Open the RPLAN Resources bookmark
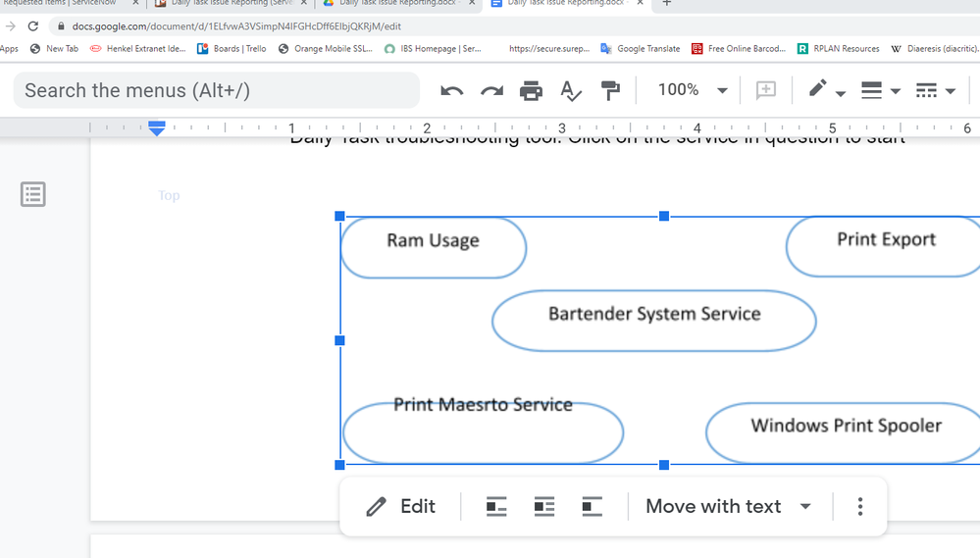 click(839, 49)
